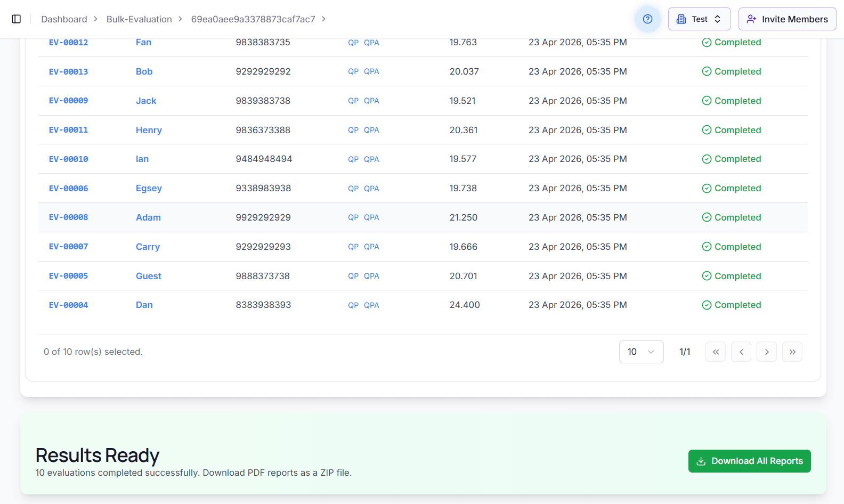Click Completed status check icon in Fan's row
Screen dimensions: 844x504
(707, 43)
